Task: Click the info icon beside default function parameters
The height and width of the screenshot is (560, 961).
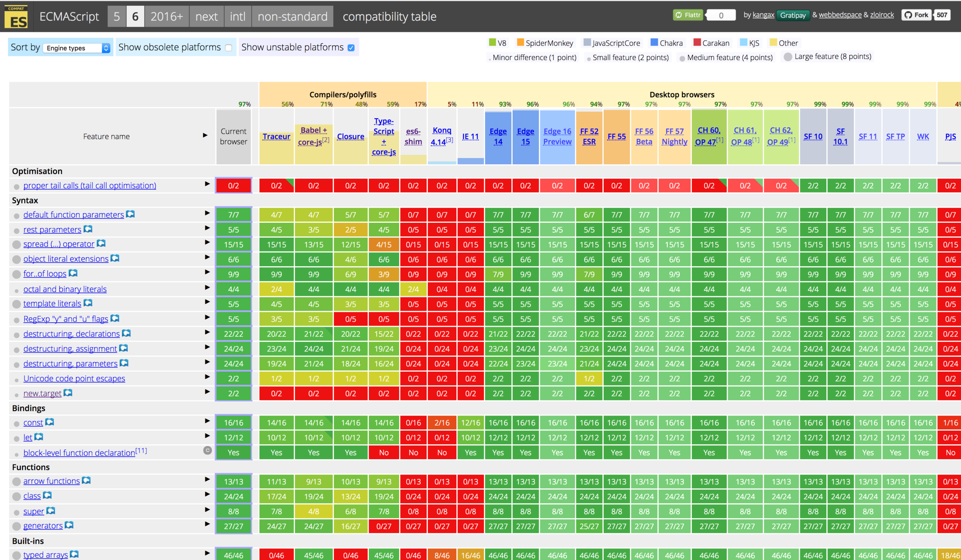Action: click(x=130, y=214)
